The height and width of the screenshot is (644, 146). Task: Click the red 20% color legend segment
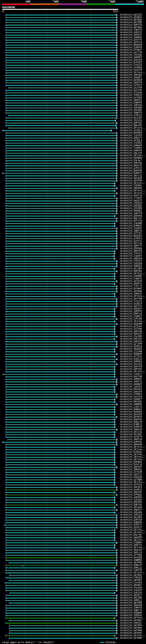16,4
